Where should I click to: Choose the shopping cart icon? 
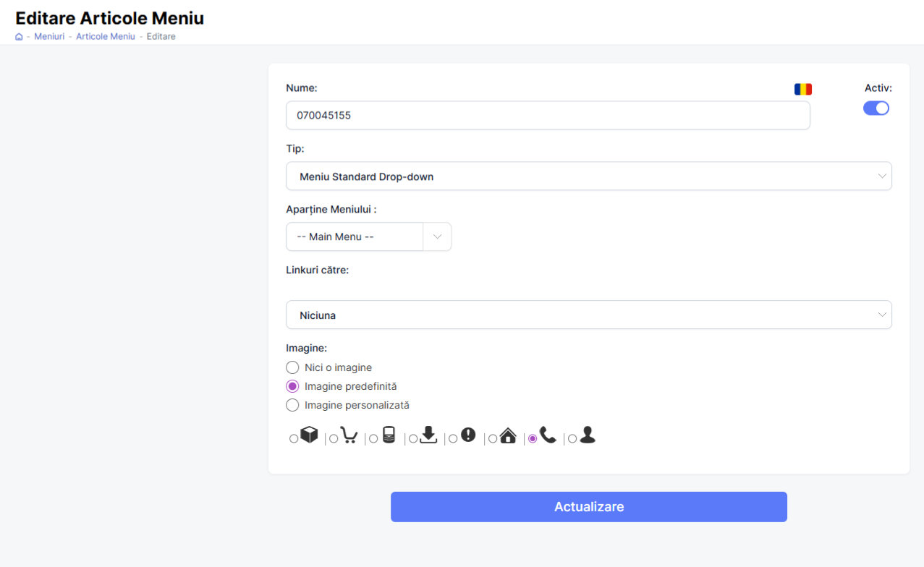pyautogui.click(x=334, y=438)
